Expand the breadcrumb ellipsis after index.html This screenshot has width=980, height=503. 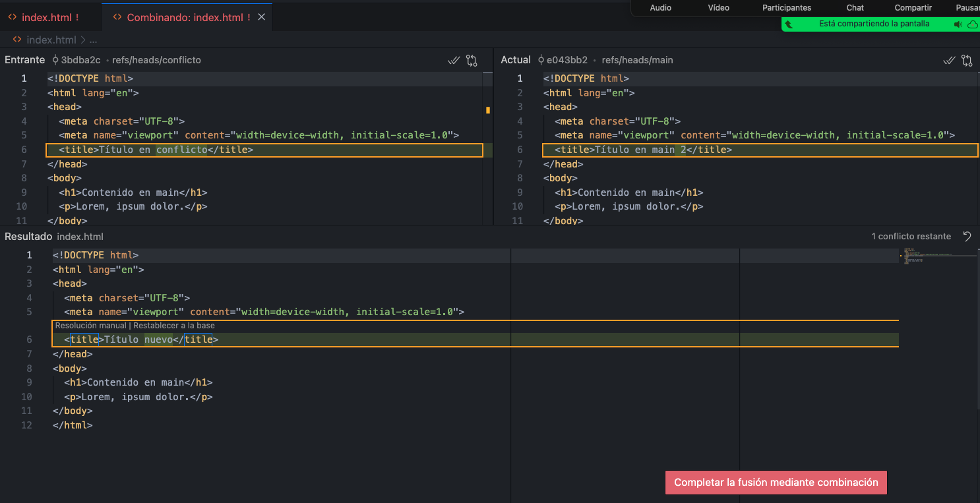(93, 40)
